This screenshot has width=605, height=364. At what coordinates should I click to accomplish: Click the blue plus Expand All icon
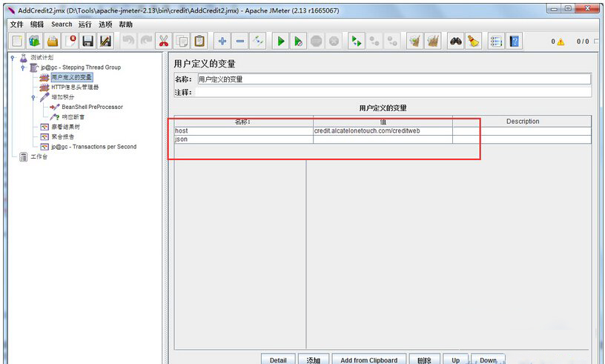tap(222, 42)
